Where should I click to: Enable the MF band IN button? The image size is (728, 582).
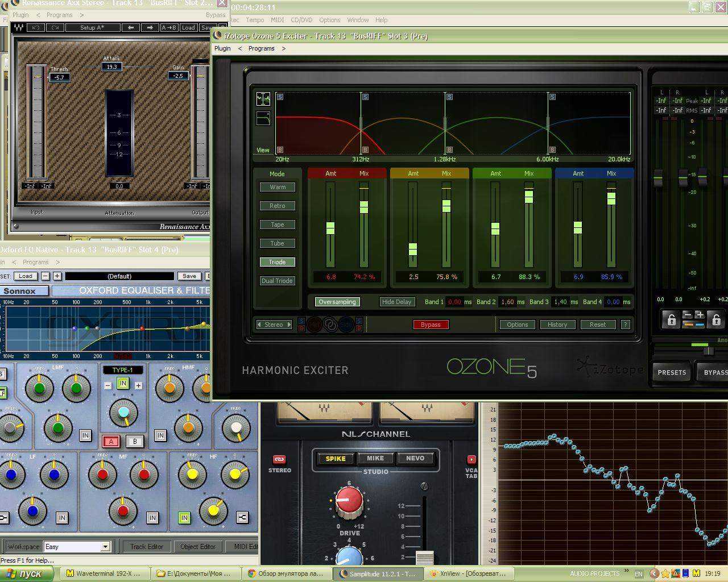[152, 517]
